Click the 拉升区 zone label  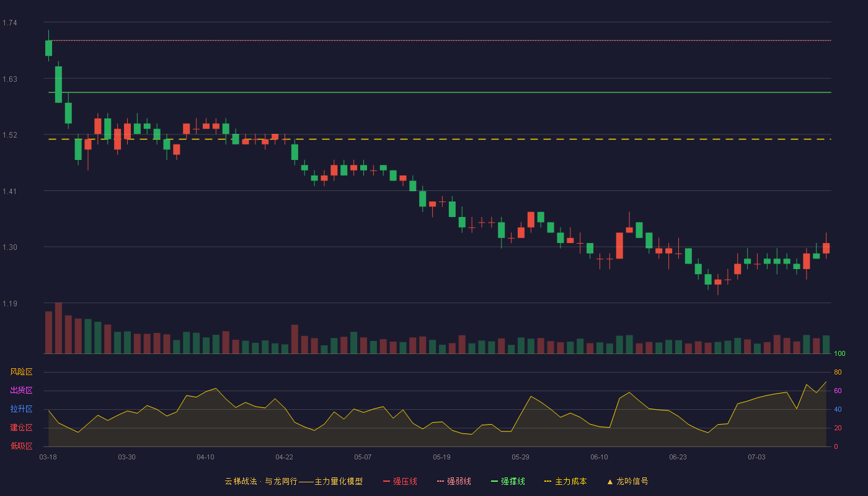click(22, 409)
